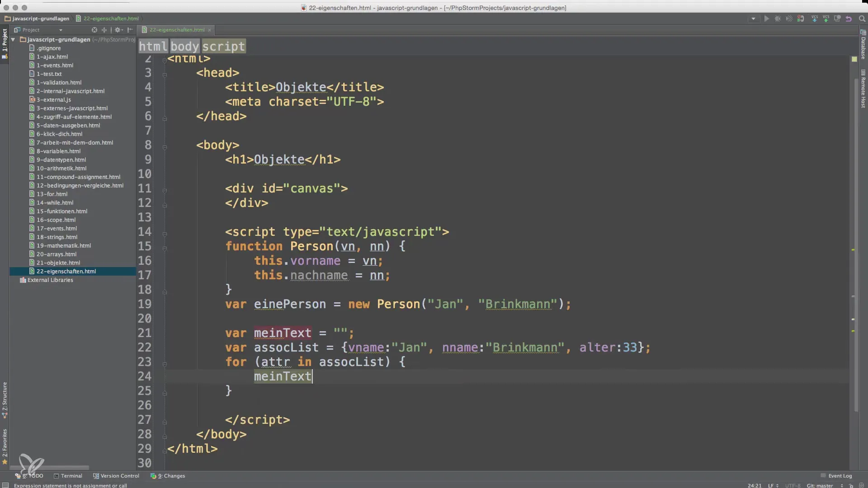Open the Terminal tool window
The image size is (868, 488).
pyautogui.click(x=68, y=476)
